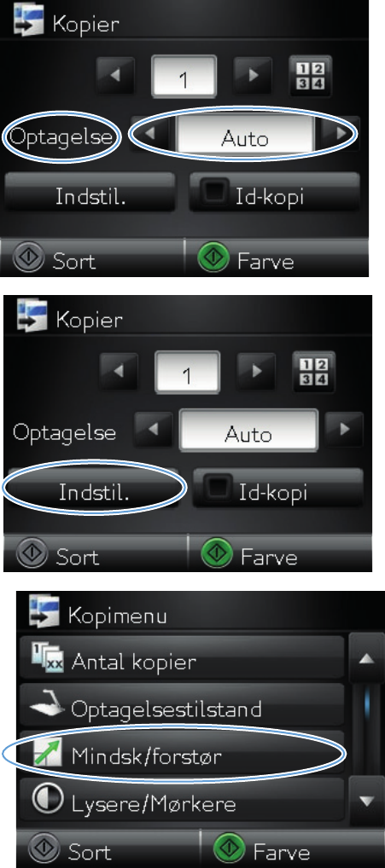
Task: Tap the green arrow Mindsk/forstør icon
Action: 50,755
